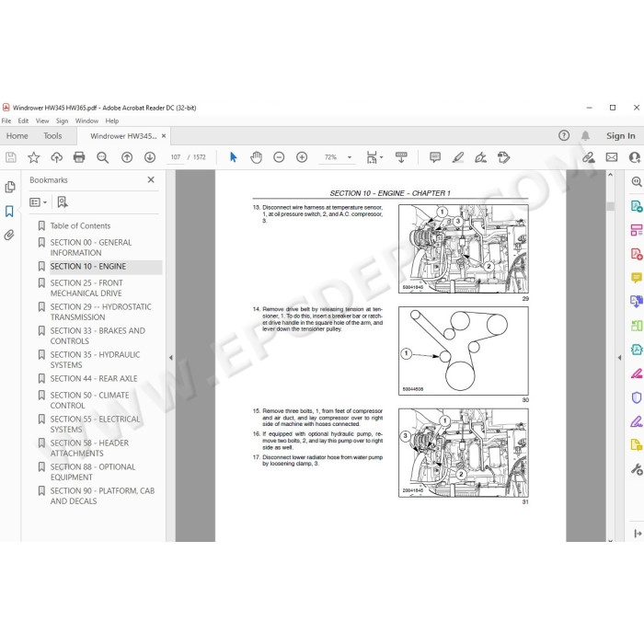This screenshot has width=644, height=644.
Task: Close the Bookmarks pane
Action: click(151, 179)
